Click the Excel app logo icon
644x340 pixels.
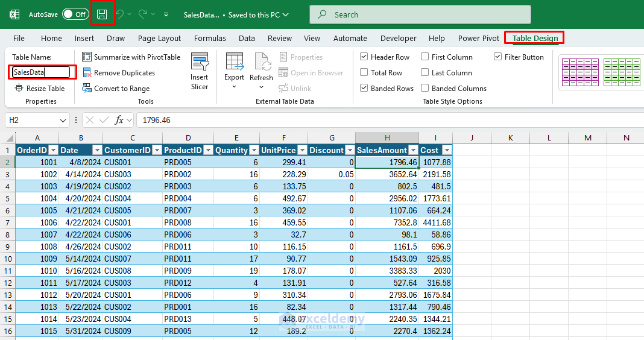point(14,14)
